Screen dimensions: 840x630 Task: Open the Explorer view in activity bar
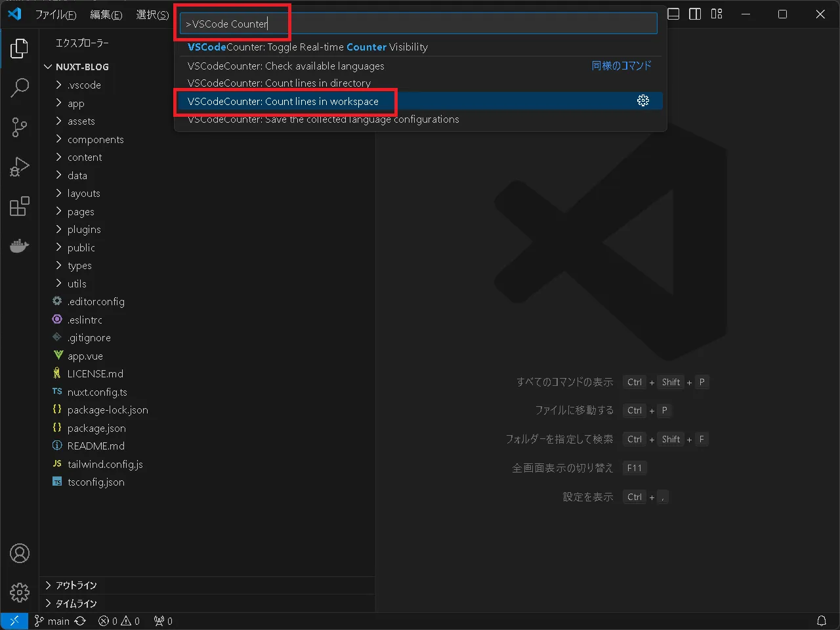tap(20, 49)
